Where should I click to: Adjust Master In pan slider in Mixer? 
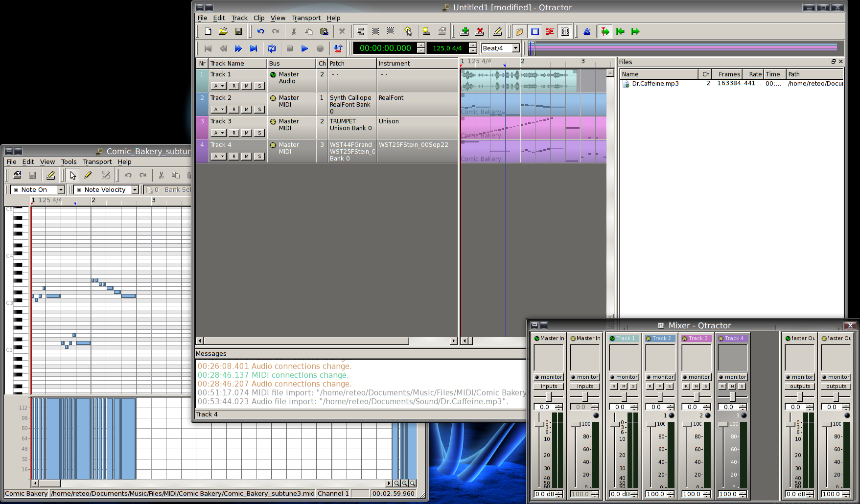click(549, 397)
